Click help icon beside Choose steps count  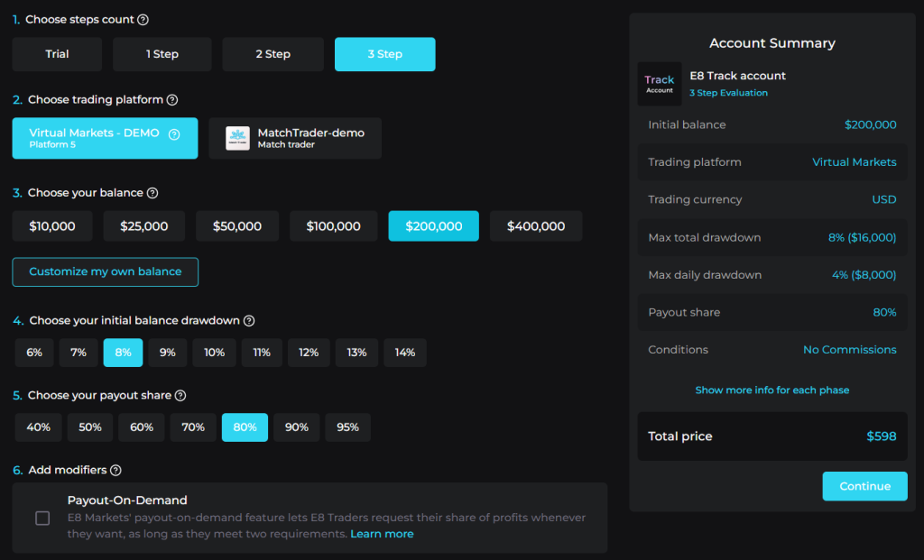click(143, 20)
